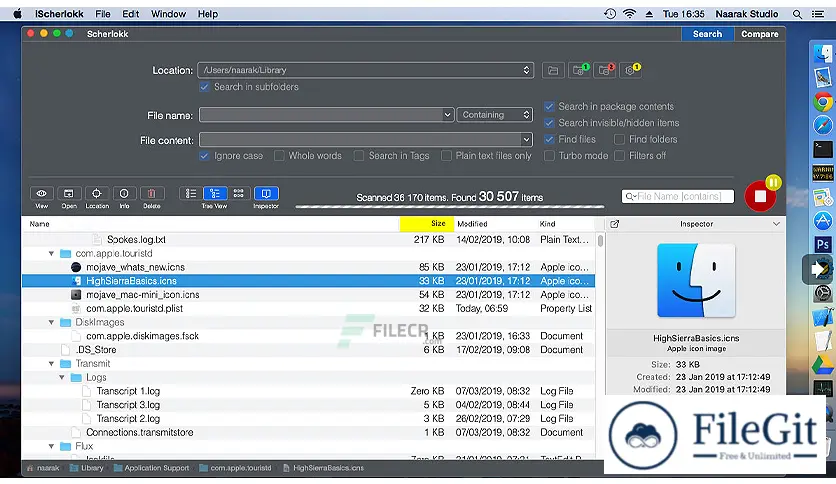
Task: Open the notification center list icon
Action: [818, 14]
